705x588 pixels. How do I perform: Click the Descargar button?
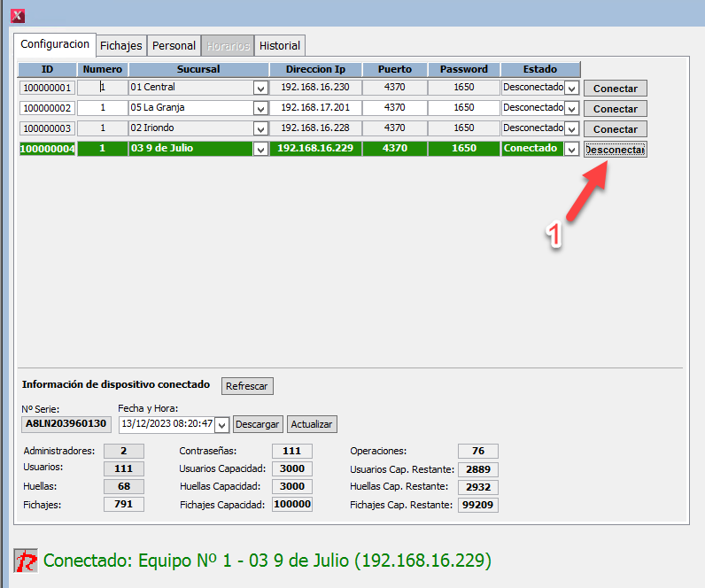(258, 424)
